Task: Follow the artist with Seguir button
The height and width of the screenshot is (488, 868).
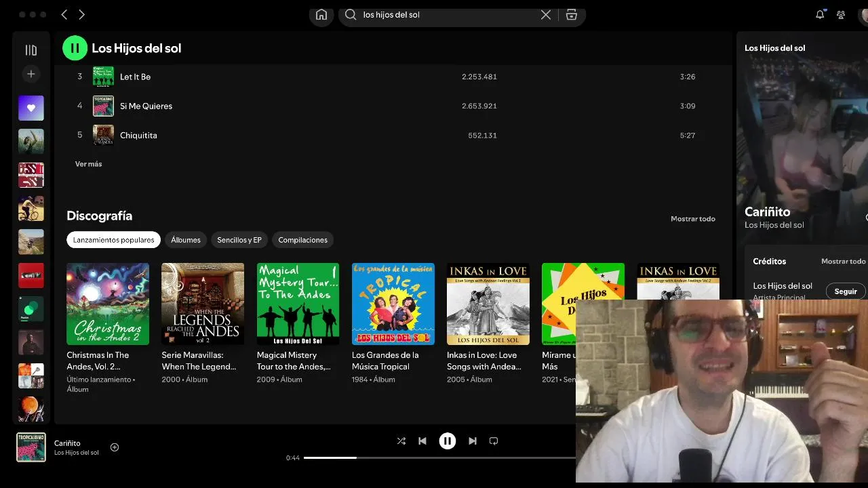Action: 846,291
